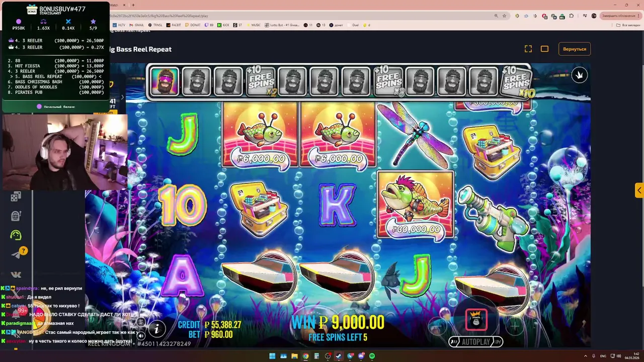Open KICK bookmark
This screenshot has height=362, width=644.
[223, 25]
